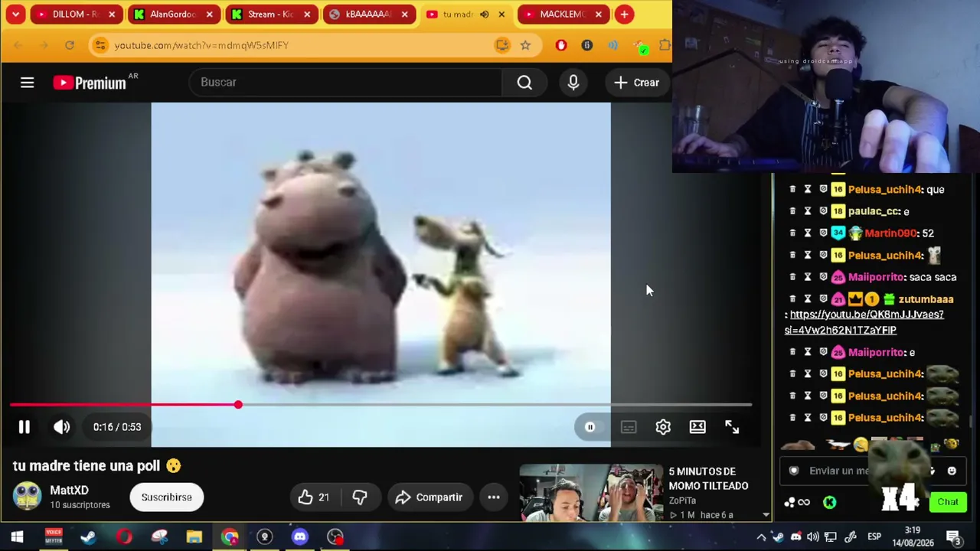Open the MattXD channel name link

(x=69, y=491)
